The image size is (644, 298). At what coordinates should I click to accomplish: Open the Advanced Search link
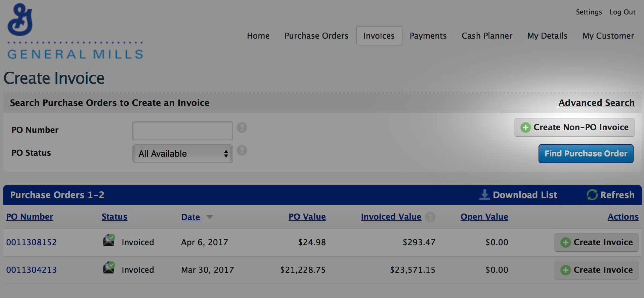tap(597, 103)
